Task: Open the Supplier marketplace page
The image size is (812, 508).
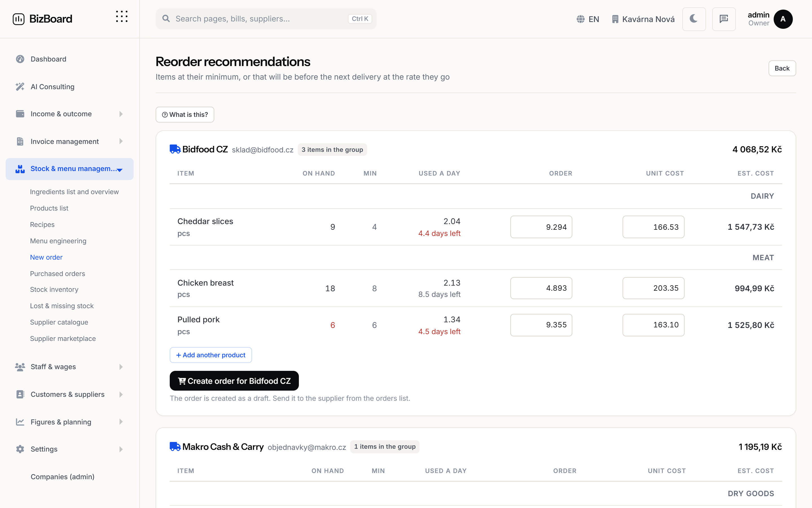Action: [63, 339]
